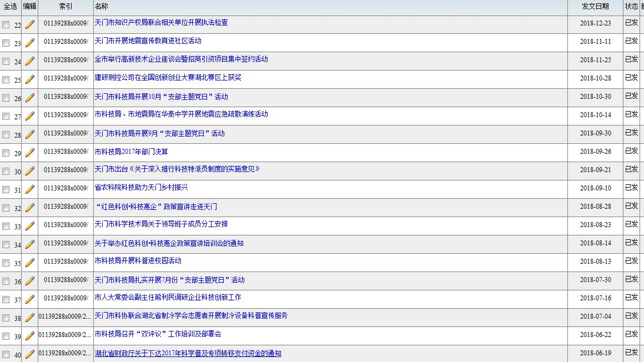The image size is (644, 362).
Task: Edit entry 36 with the pencil icon
Action: (30, 281)
